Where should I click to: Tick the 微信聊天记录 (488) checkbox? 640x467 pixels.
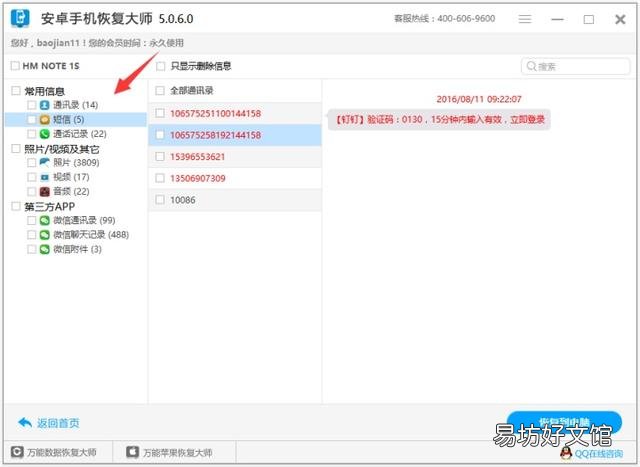click(31, 235)
